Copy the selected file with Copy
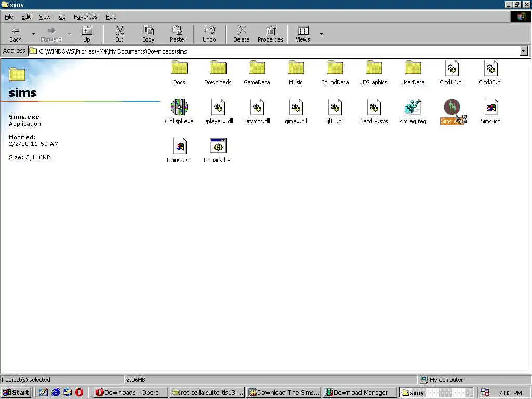The width and height of the screenshot is (532, 399). point(148,34)
